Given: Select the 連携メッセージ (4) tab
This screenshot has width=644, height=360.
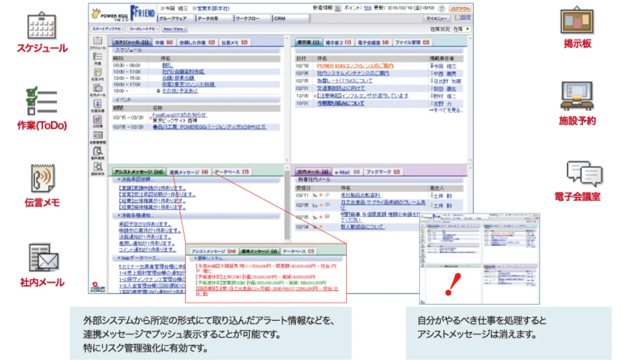Looking at the screenshot, I should point(188,172).
